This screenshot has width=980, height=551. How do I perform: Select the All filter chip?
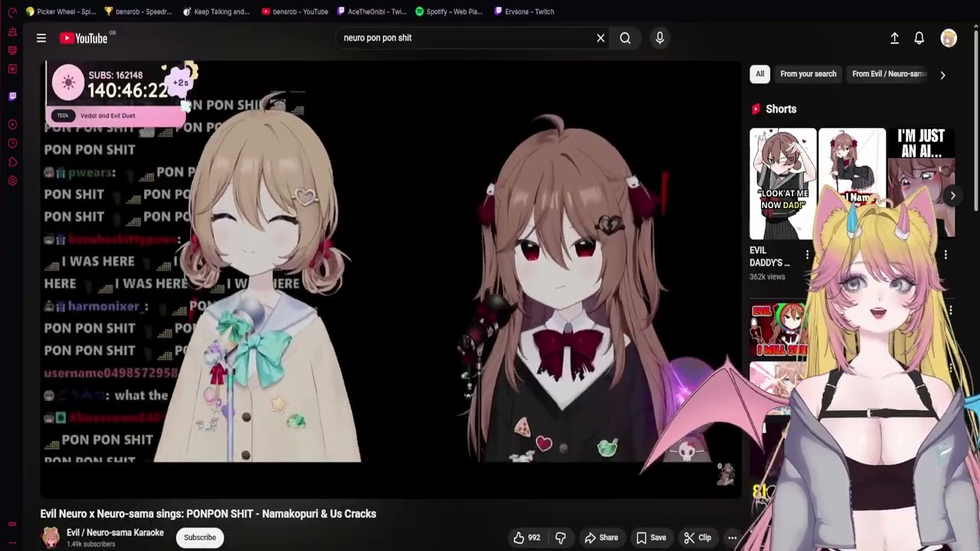tap(759, 74)
